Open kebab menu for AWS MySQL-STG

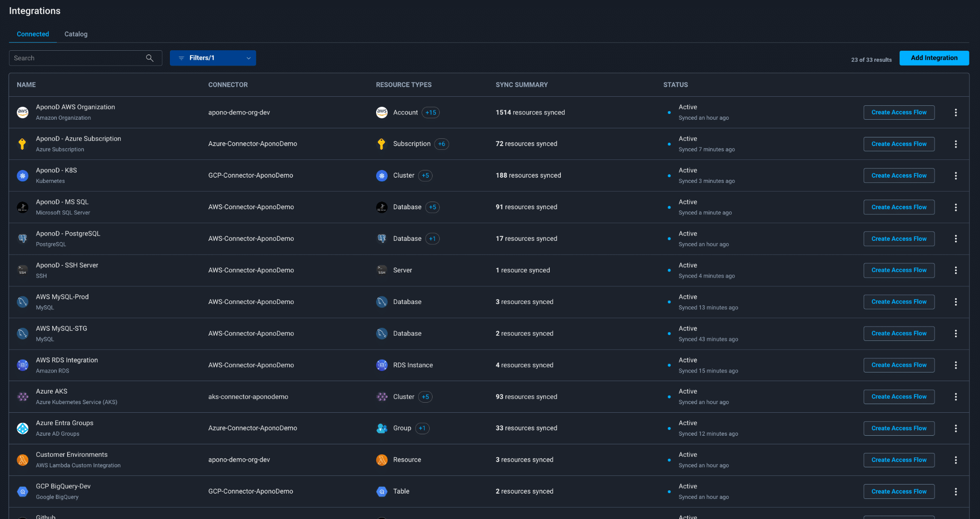point(956,334)
